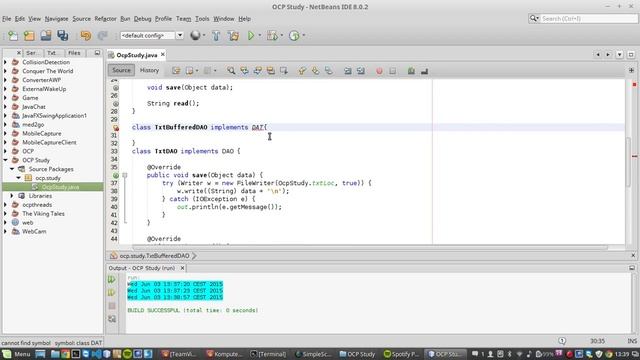This screenshot has height=360, width=640.
Task: Open the Refactor menu
Action: [x=105, y=19]
